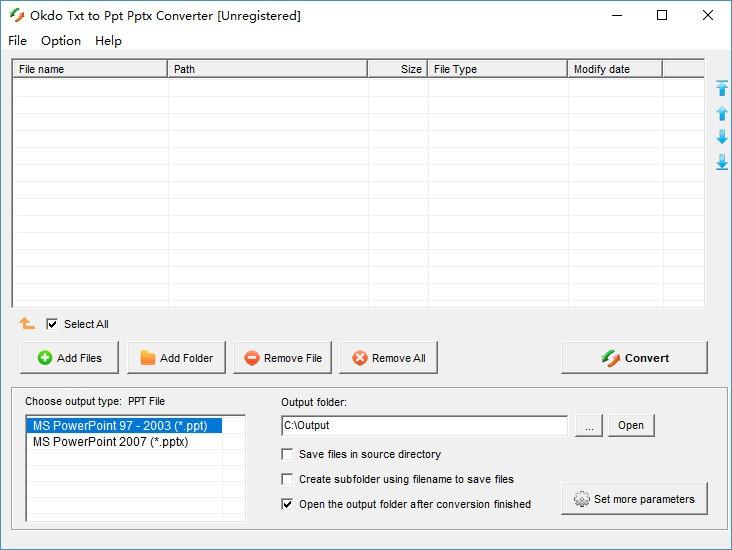The image size is (732, 550).
Task: Maximize the converter window
Action: tap(662, 15)
